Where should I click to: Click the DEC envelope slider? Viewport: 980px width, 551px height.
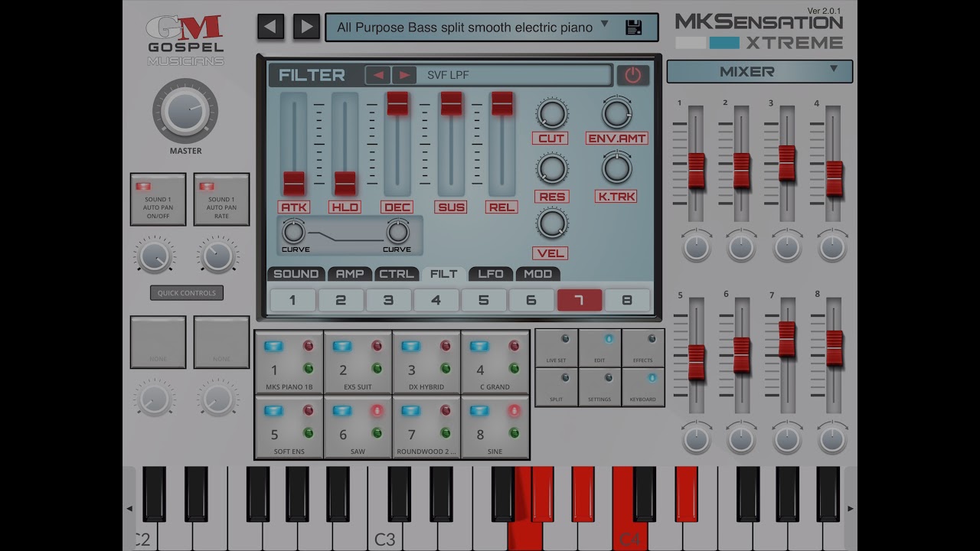[397, 103]
